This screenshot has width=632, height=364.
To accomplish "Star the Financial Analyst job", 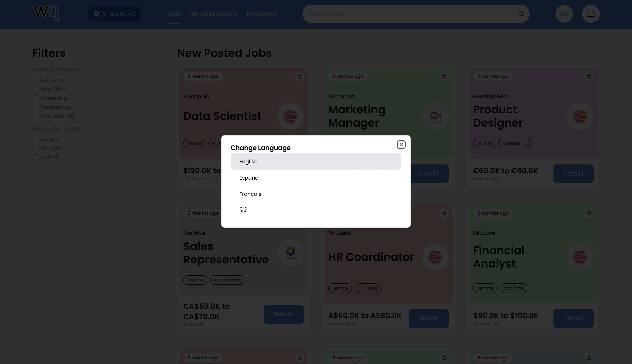I will click(589, 213).
